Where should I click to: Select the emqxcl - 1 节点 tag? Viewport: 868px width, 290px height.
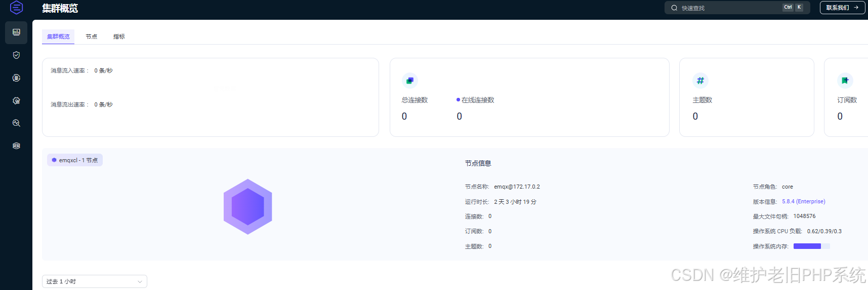pyautogui.click(x=75, y=160)
